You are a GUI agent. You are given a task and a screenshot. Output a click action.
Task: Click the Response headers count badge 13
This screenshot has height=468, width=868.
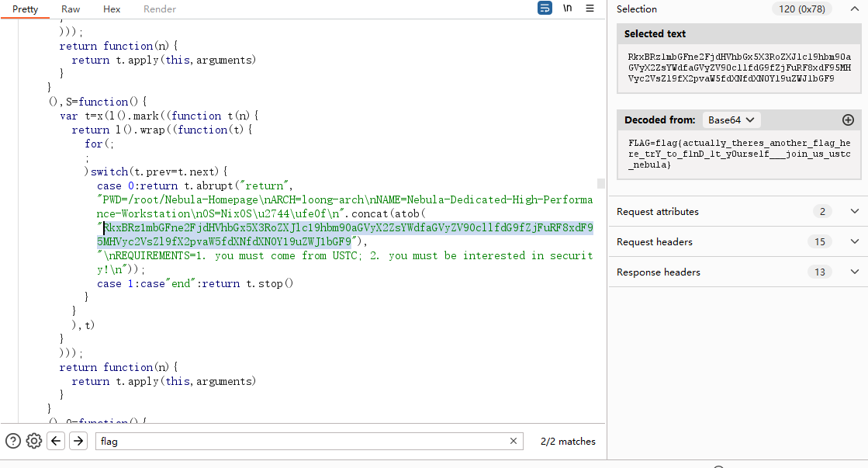point(820,272)
